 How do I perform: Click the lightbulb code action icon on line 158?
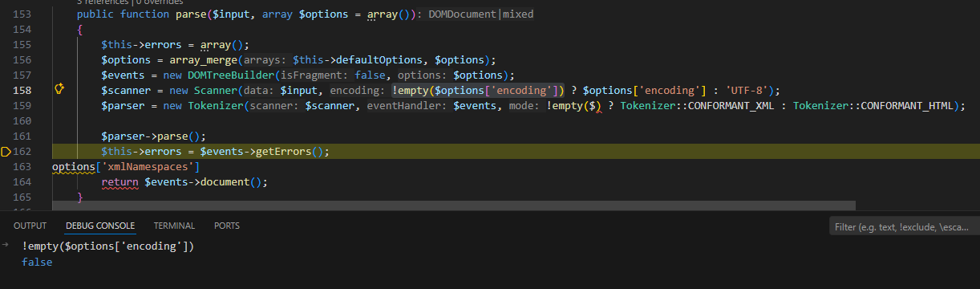(x=59, y=89)
